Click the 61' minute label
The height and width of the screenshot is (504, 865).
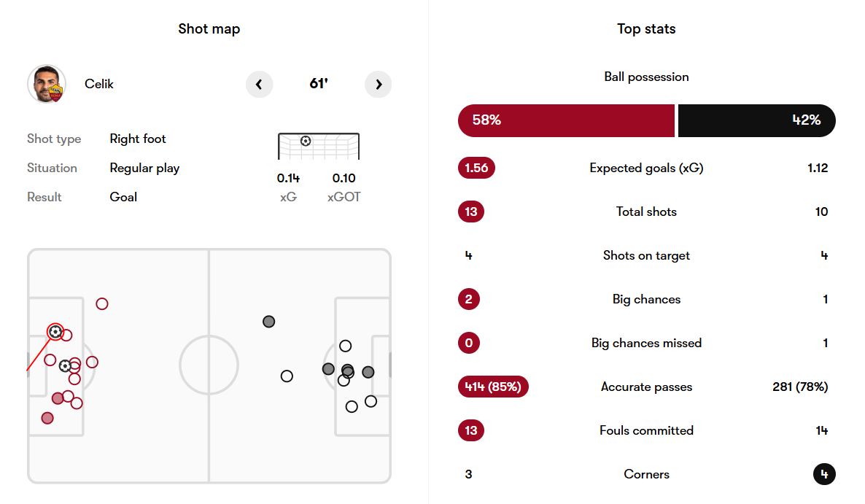click(319, 84)
